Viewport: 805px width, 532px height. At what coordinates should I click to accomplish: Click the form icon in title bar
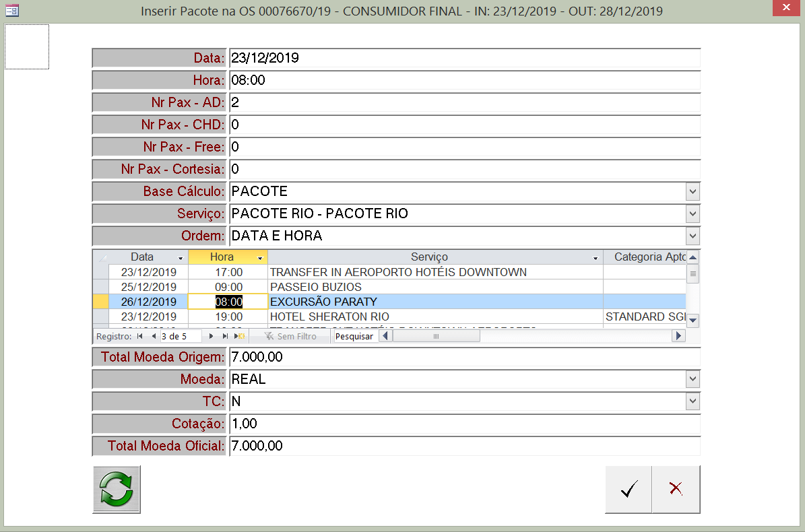click(12, 11)
